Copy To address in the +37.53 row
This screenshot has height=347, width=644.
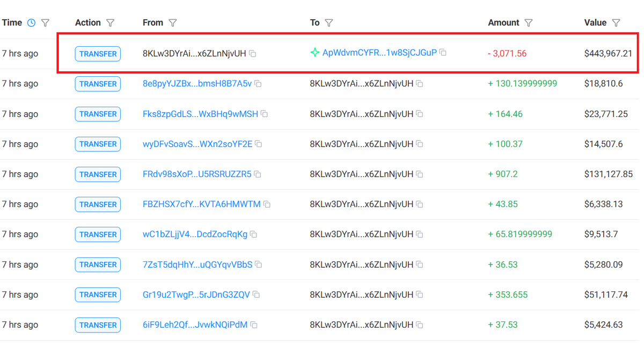click(420, 325)
